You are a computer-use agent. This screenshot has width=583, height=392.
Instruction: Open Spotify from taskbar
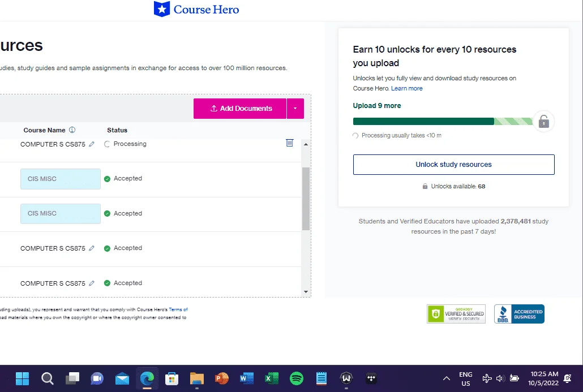297,378
